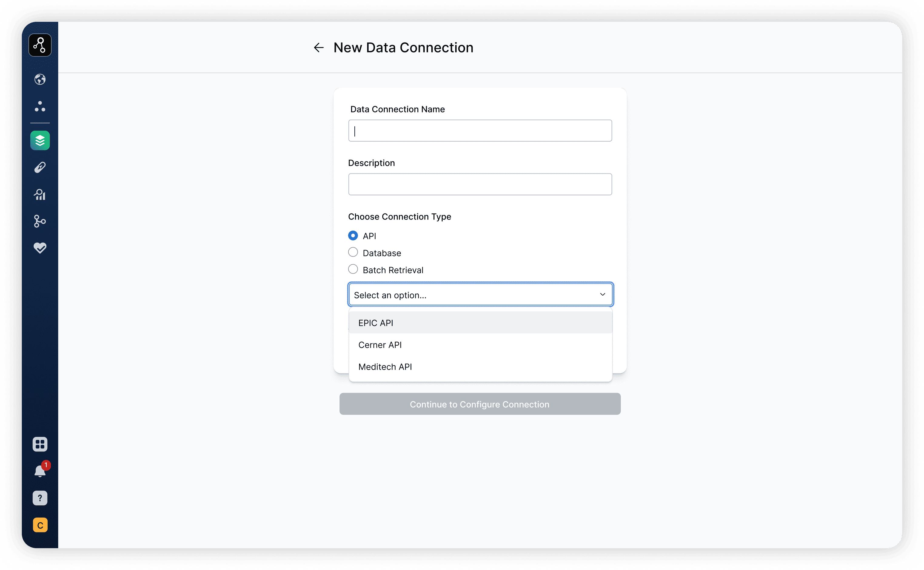Focus the Description input field
This screenshot has width=924, height=570.
click(480, 184)
